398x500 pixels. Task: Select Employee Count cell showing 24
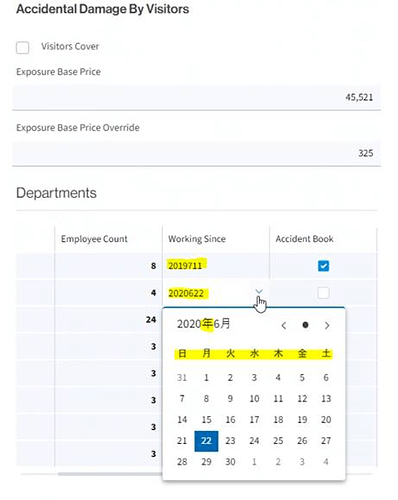[x=108, y=320]
